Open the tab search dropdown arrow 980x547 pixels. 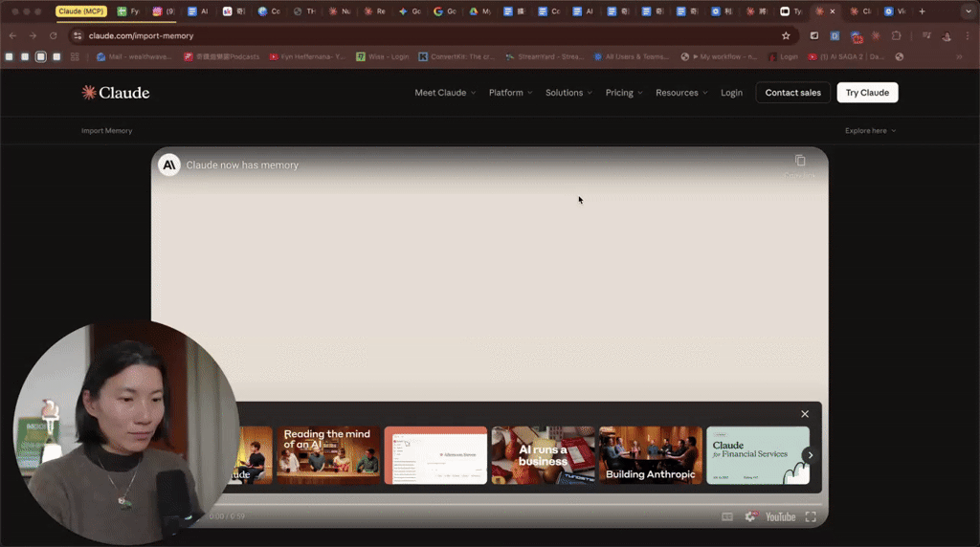coord(969,11)
